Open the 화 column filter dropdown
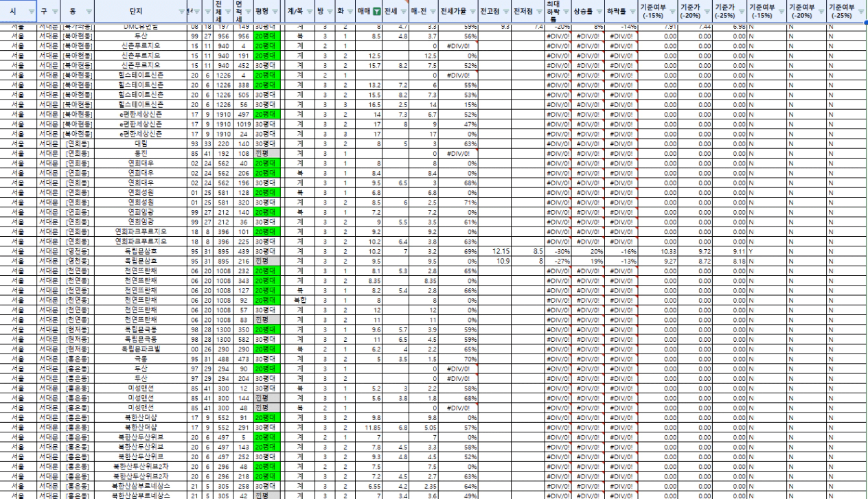This screenshot has width=868, height=499. (350, 12)
